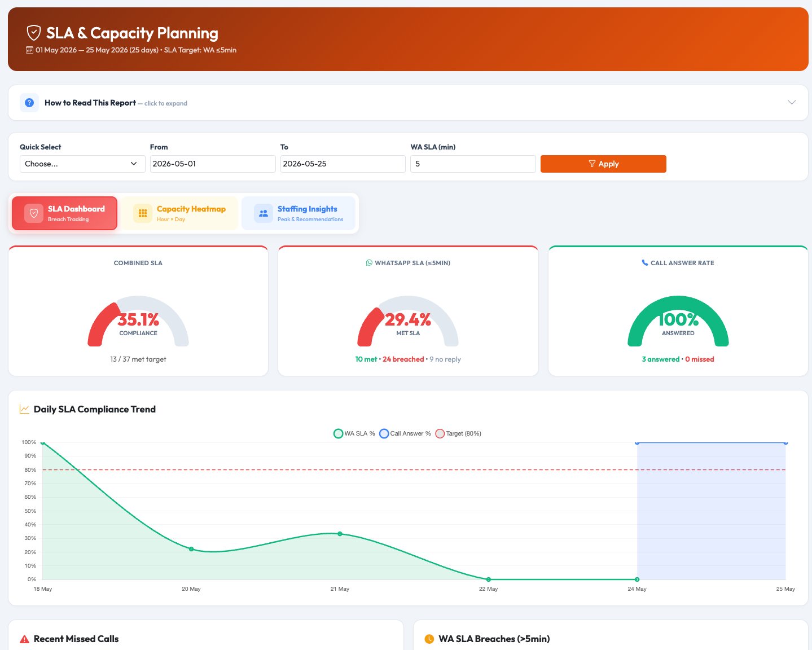Click the '24 breached' text
This screenshot has width=812, height=650.
point(403,359)
